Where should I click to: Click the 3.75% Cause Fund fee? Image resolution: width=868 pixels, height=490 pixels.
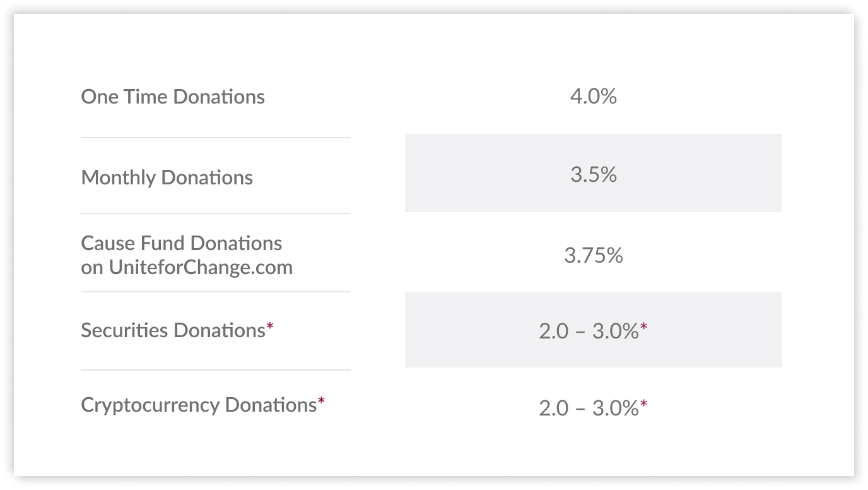(593, 256)
